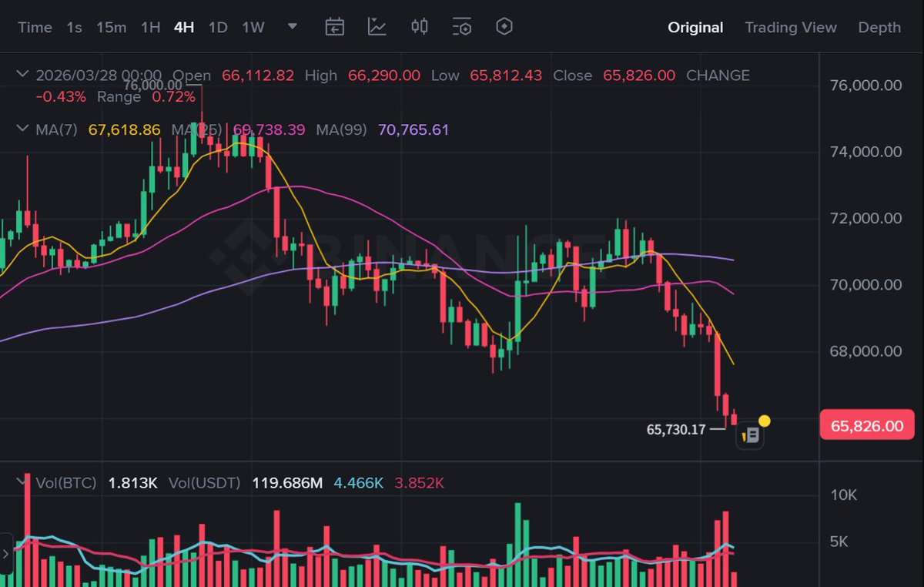This screenshot has width=924, height=587.
Task: Open the calendar date-jump tool
Action: point(334,26)
